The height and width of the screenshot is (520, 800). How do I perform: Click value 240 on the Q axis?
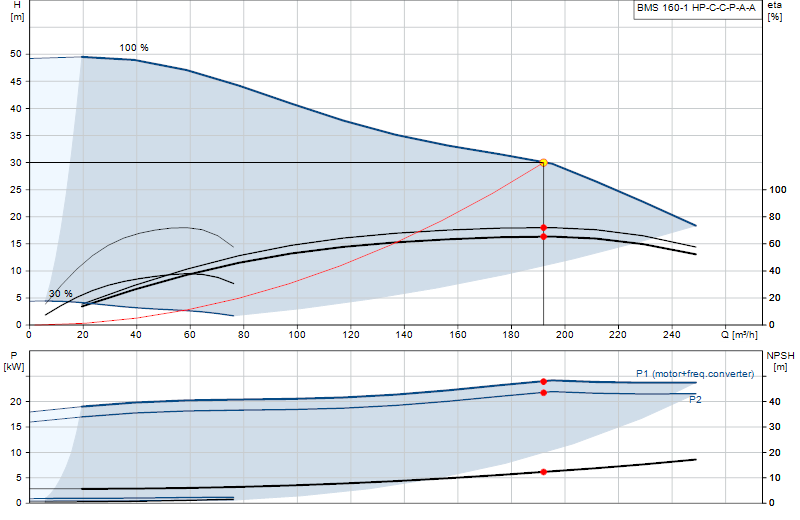tap(671, 335)
